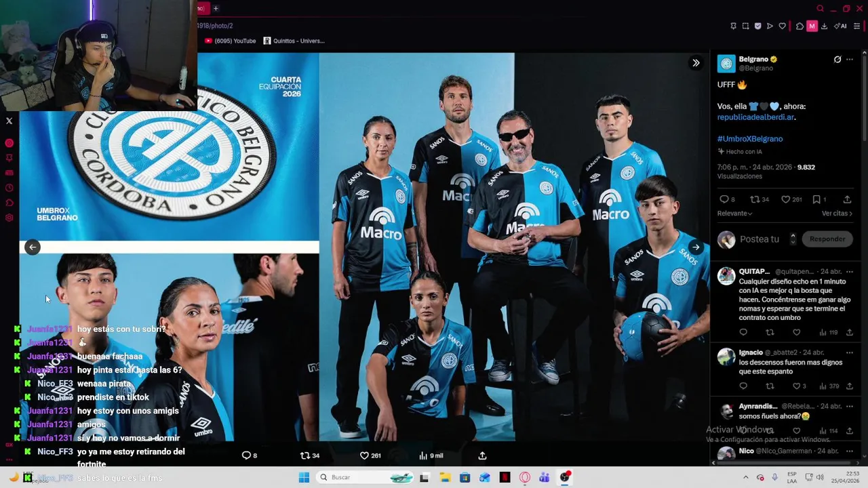Reply to Belgrano tweet in side panel
The width and height of the screenshot is (868, 488).
(x=727, y=199)
